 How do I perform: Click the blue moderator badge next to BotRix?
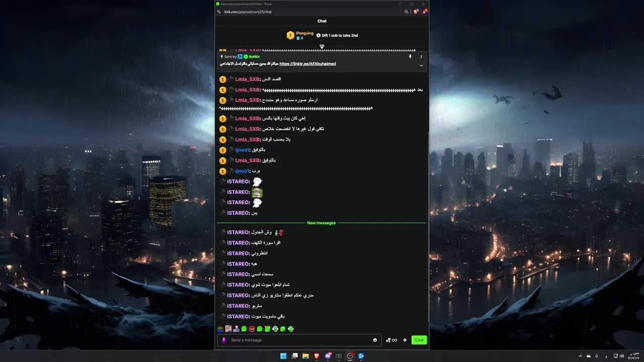tap(240, 57)
